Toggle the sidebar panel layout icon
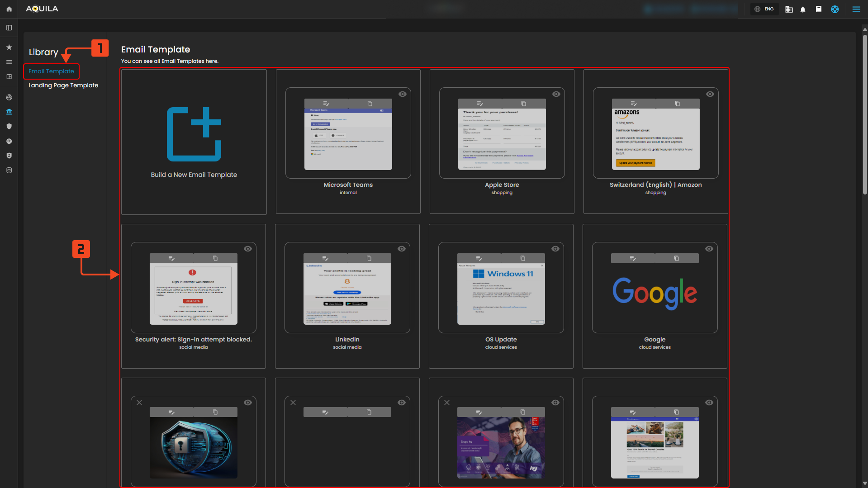Image resolution: width=868 pixels, height=488 pixels. (x=9, y=28)
